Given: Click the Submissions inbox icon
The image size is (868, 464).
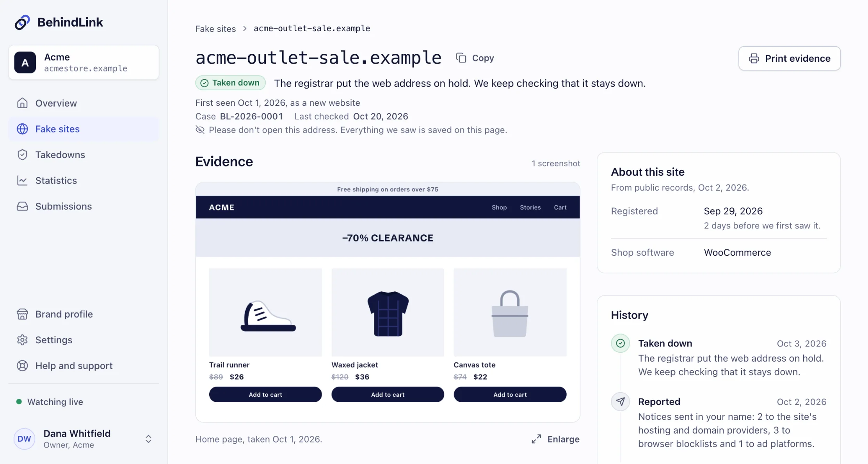Looking at the screenshot, I should (22, 206).
